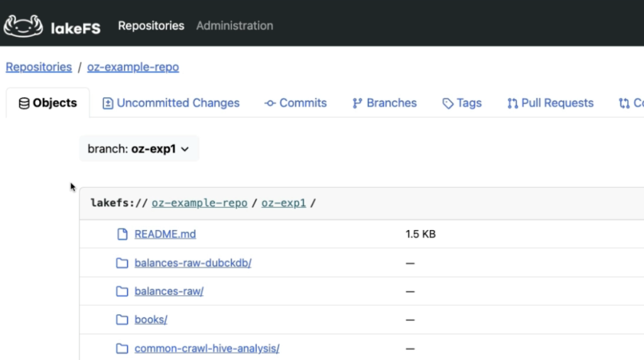Click the lakeFS brand name text

point(75,28)
